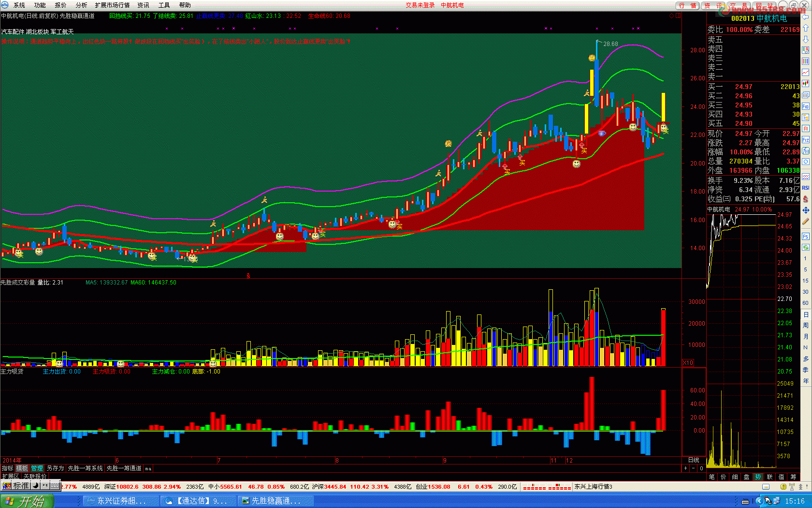Image resolution: width=812 pixels, height=508 pixels.
Task: Click the up arrow previous stock icon
Action: pyautogui.click(x=806, y=28)
